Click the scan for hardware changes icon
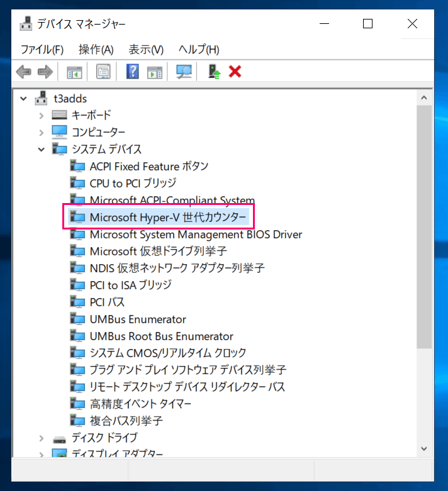This screenshot has width=448, height=491. [184, 72]
